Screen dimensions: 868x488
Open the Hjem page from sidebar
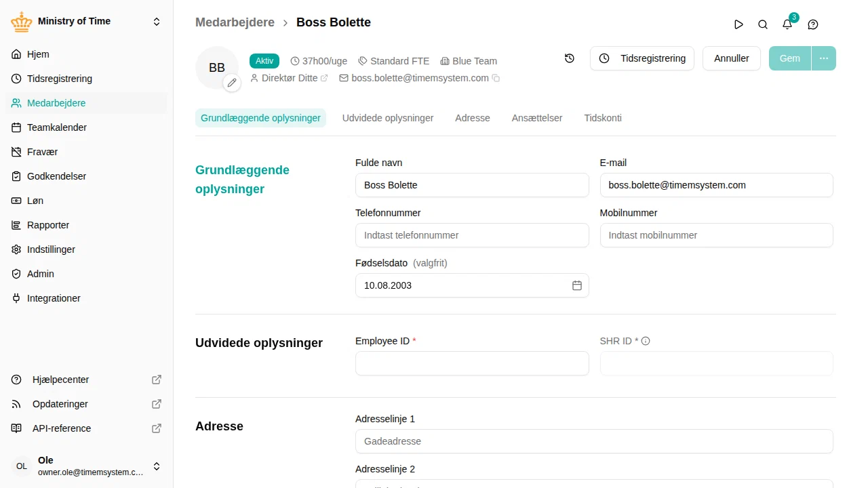pos(86,54)
